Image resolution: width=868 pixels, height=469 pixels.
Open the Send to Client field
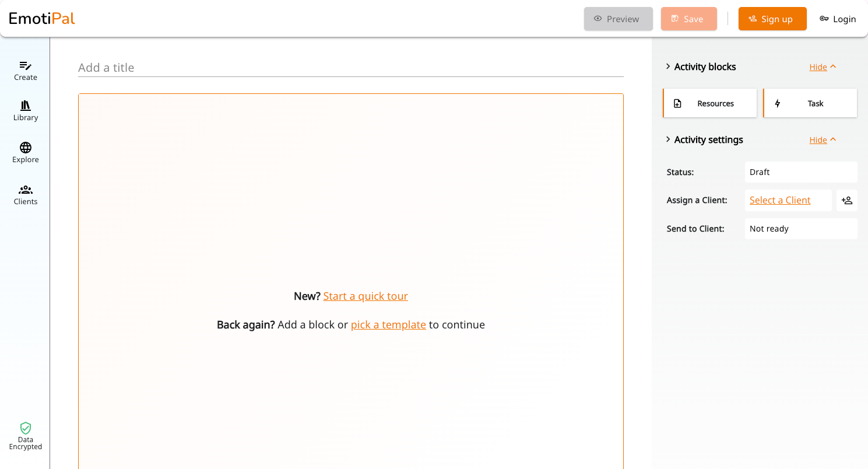point(801,229)
